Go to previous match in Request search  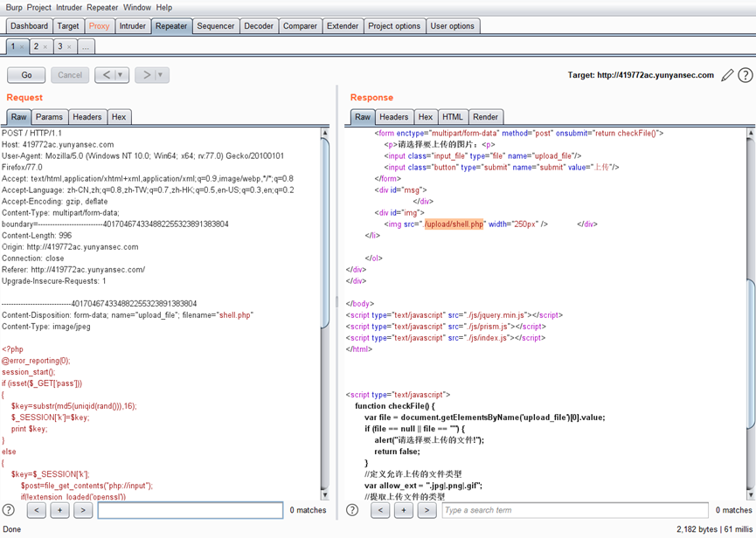[37, 510]
